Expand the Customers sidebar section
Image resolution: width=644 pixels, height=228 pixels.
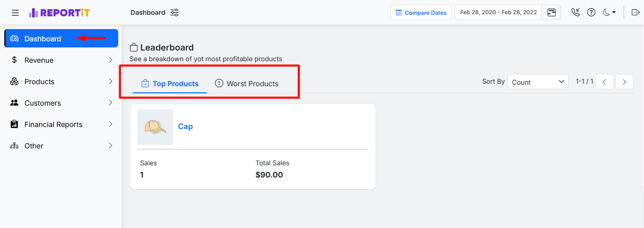point(61,103)
